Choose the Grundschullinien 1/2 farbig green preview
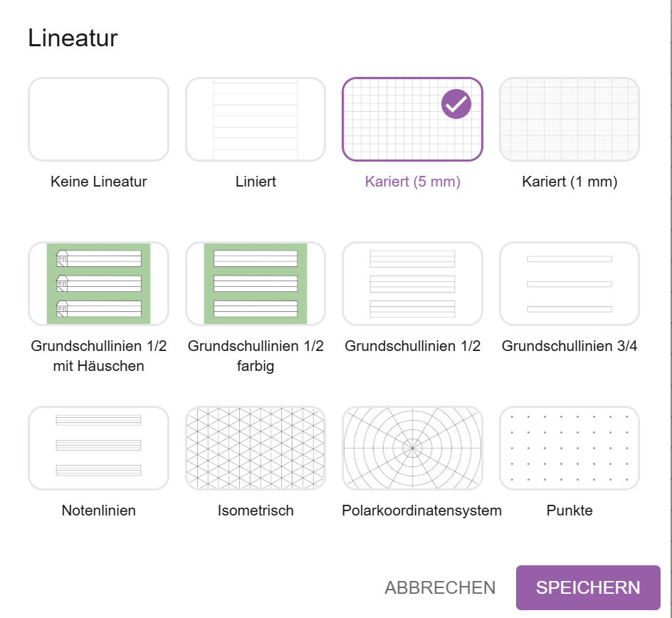This screenshot has height=618, width=672. (x=256, y=283)
